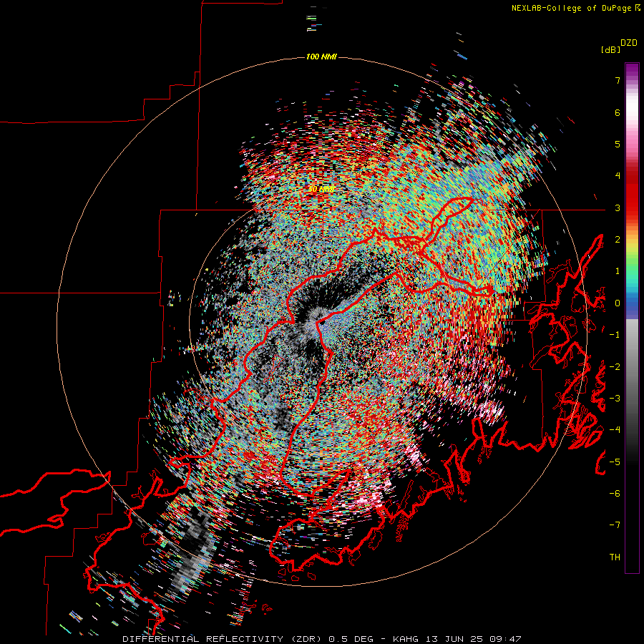Click the 2 value on color scale

point(618,240)
